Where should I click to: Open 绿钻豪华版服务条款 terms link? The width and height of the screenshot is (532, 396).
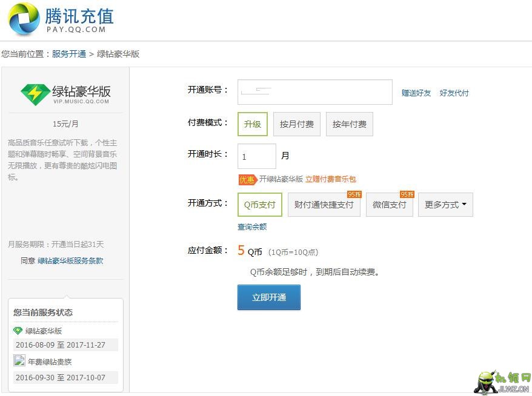[x=70, y=261]
